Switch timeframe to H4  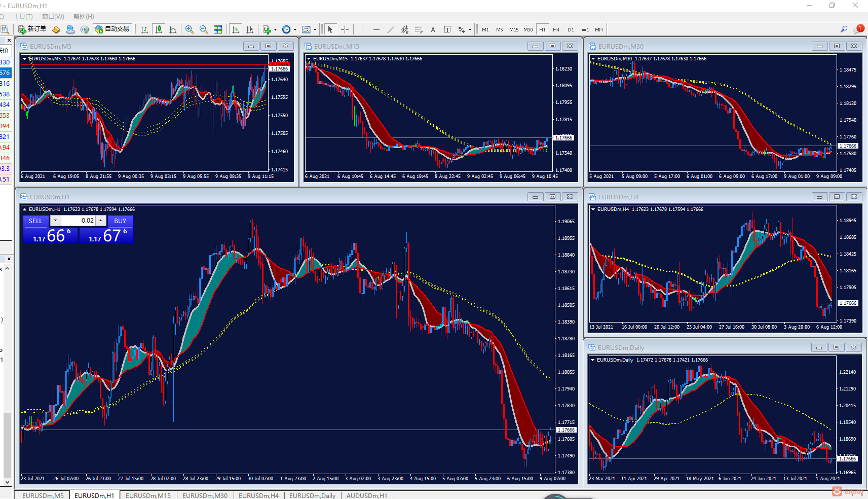(x=556, y=29)
